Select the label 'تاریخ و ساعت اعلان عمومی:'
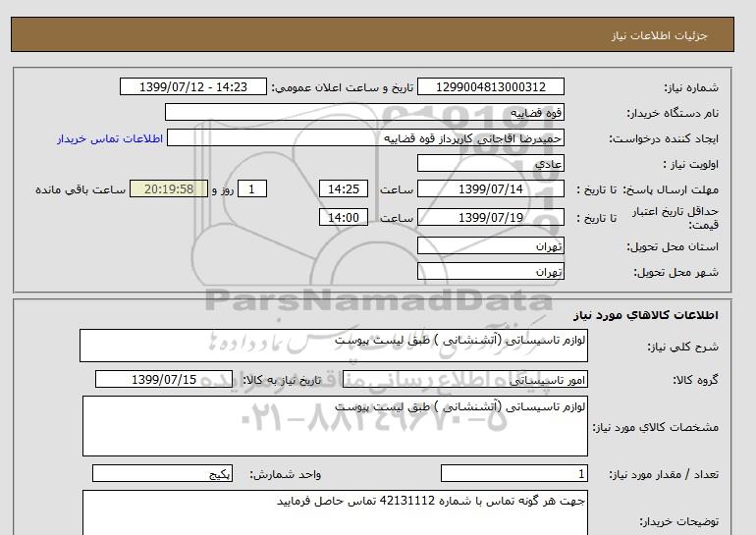This screenshot has height=535, width=756. click(343, 87)
